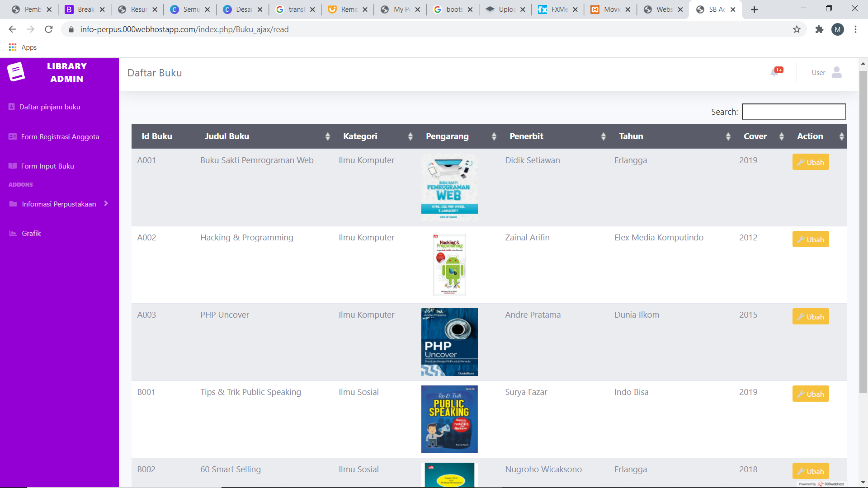Open the browser extensions puzzle icon
The width and height of the screenshot is (868, 488).
tap(819, 29)
